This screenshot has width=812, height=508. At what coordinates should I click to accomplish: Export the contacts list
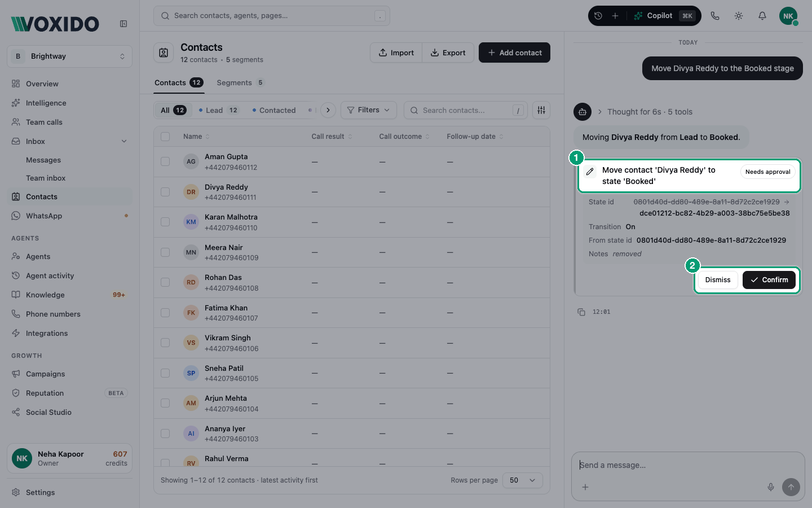click(x=448, y=52)
